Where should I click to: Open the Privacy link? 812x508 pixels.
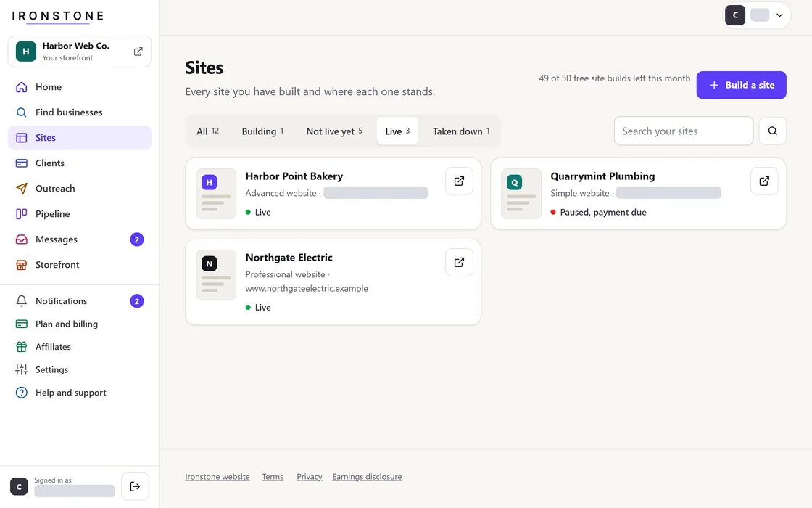[x=309, y=477]
